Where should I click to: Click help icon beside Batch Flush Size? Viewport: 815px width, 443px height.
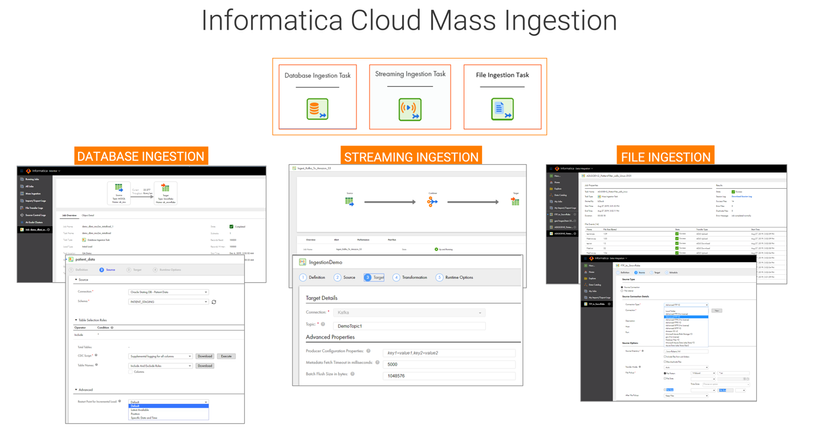(x=352, y=374)
